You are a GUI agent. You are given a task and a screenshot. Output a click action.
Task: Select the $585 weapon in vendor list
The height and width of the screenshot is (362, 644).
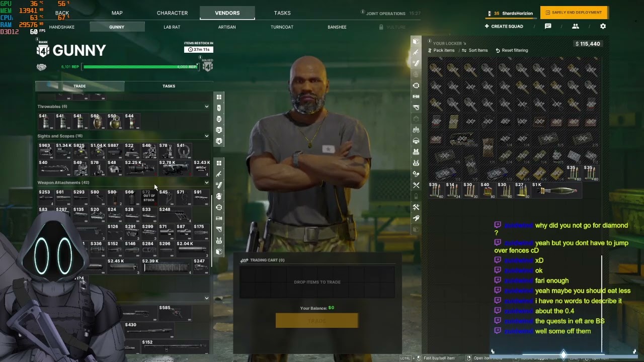point(174,312)
